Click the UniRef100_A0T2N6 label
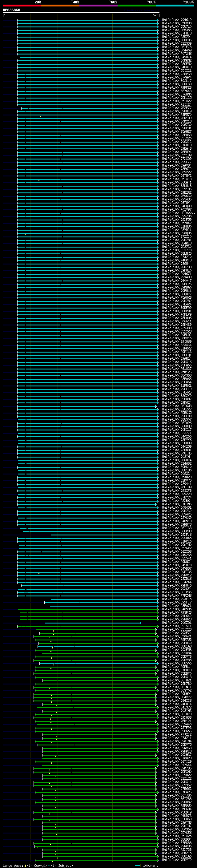Viewport: 197px width, 868px height. tap(177, 54)
